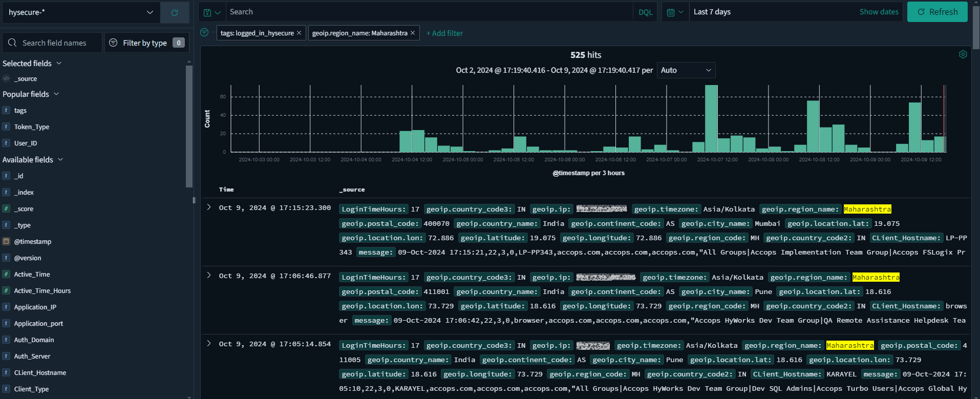Open the chart settings gear icon
The width and height of the screenshot is (980, 399).
tap(963, 54)
